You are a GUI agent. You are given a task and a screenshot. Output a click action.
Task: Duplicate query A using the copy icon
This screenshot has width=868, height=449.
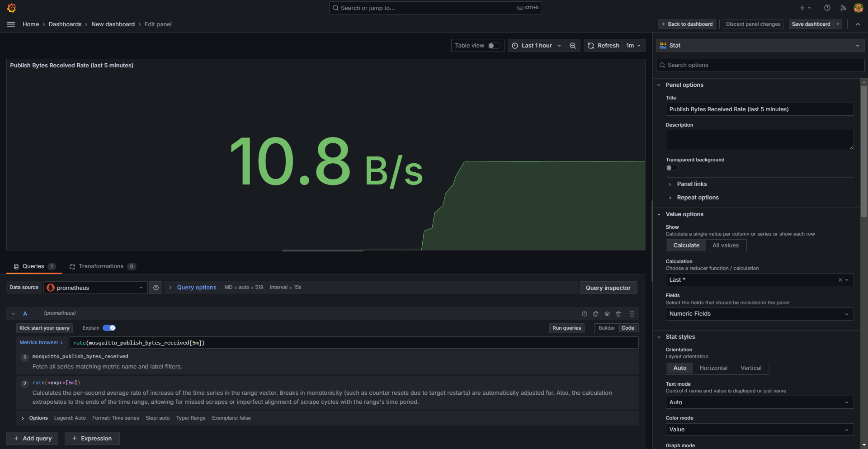click(596, 314)
